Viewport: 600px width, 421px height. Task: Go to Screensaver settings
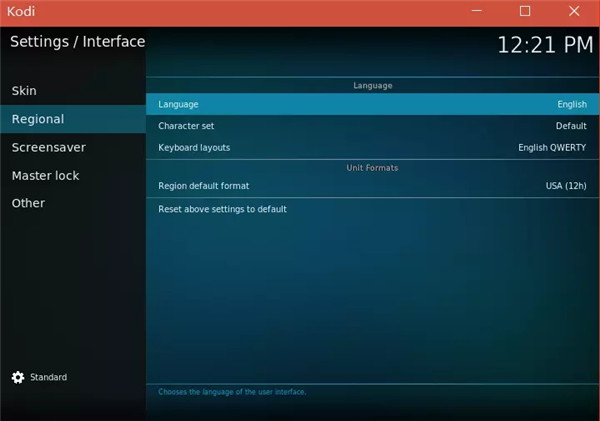[x=48, y=147]
